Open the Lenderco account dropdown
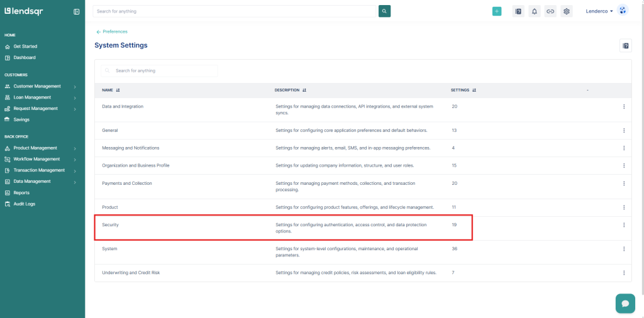 click(599, 11)
